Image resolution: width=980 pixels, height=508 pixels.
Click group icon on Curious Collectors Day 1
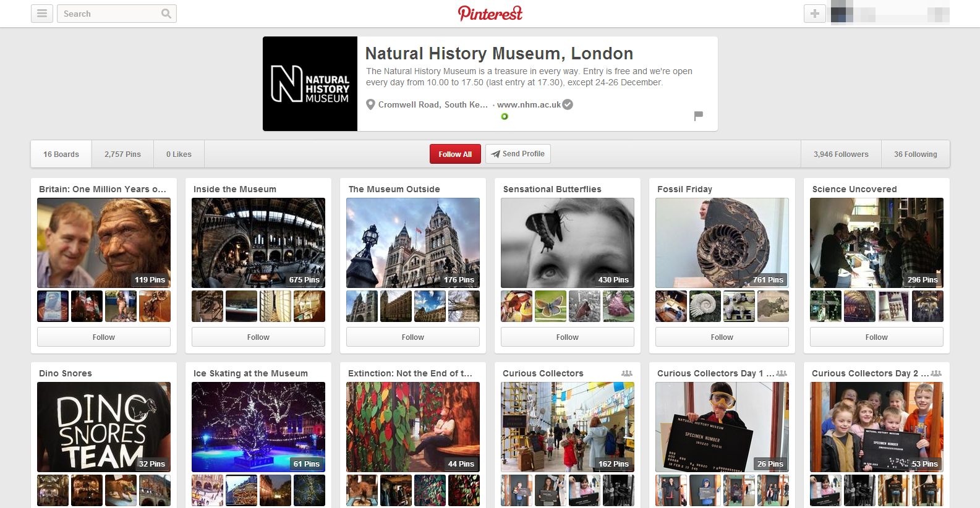coord(782,373)
